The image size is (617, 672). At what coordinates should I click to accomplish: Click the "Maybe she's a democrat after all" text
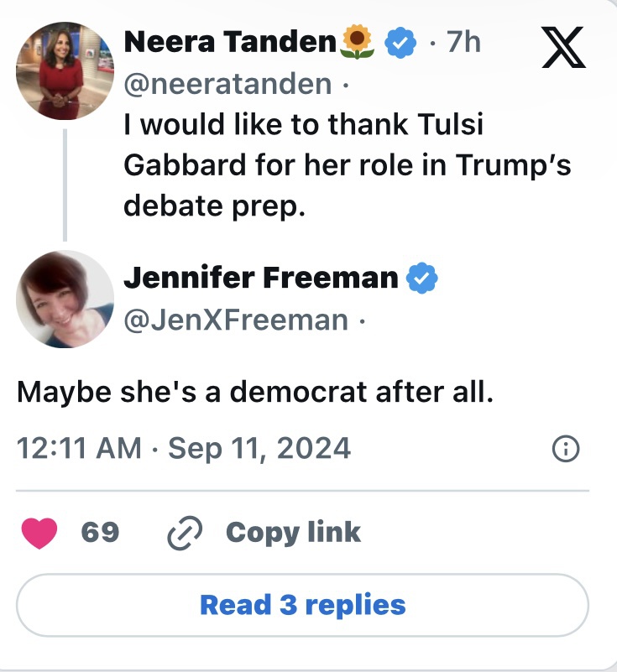pos(254,392)
